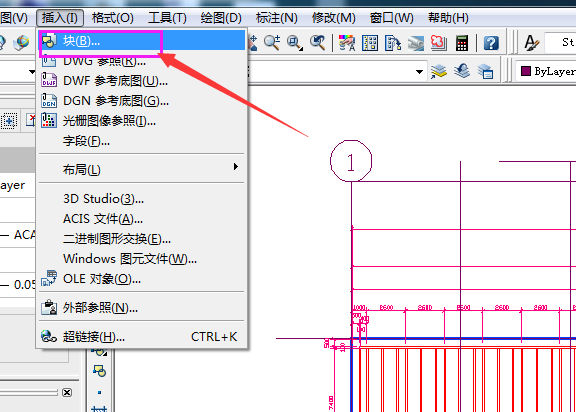Choose DGN 参考底图(G)... from the Insert menu
Image resolution: width=576 pixels, height=412 pixels.
click(x=141, y=101)
